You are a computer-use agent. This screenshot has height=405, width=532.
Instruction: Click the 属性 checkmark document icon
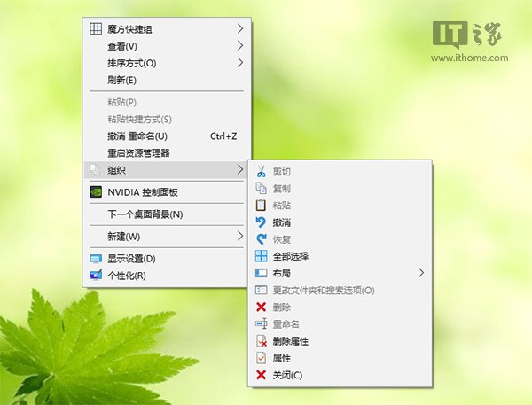point(261,358)
